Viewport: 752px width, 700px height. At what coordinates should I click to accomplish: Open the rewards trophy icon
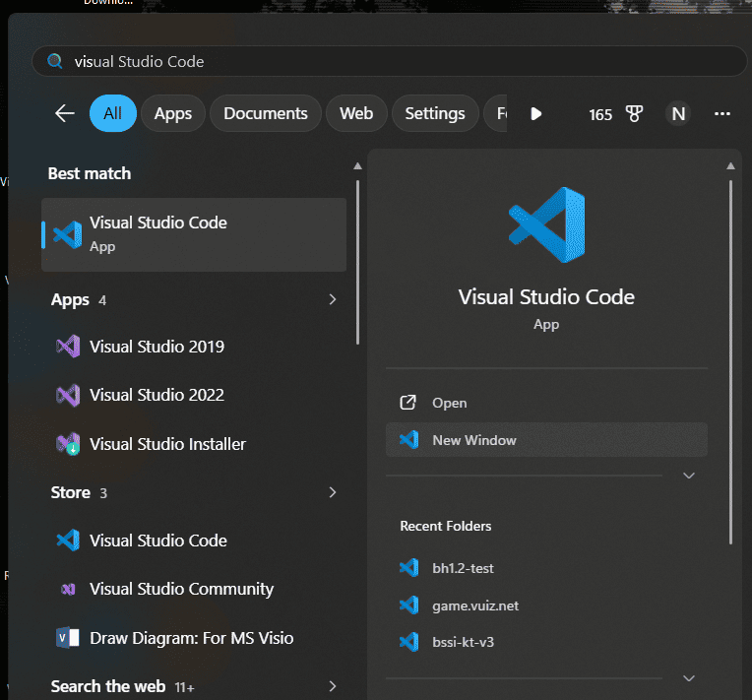(634, 114)
